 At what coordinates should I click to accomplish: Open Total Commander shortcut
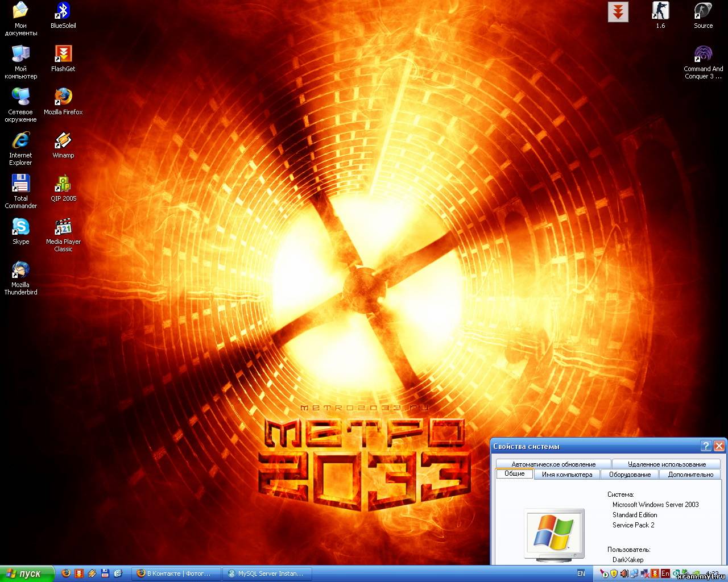tap(20, 191)
